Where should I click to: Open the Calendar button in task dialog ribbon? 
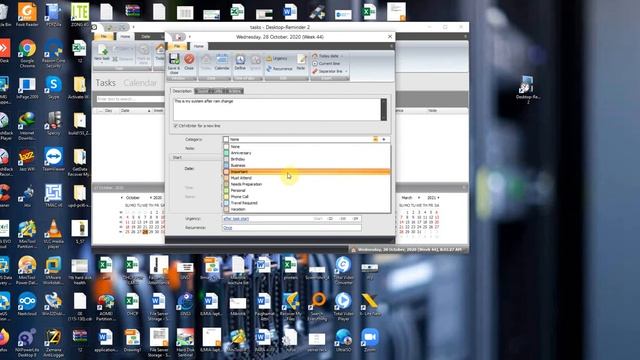pos(222,62)
